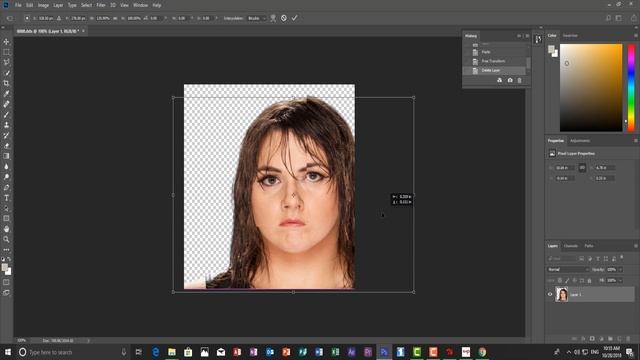The image size is (640, 360).
Task: Commit transform with the checkmark icon
Action: [x=294, y=18]
